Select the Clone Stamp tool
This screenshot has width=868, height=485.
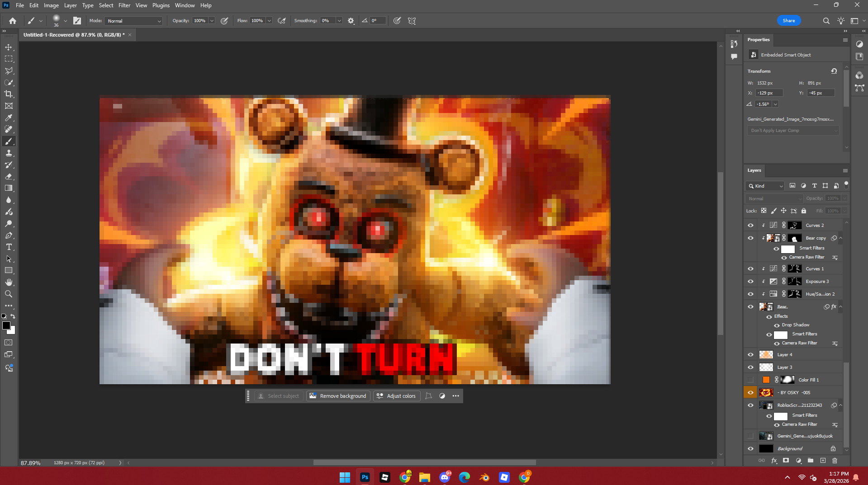pos(9,153)
